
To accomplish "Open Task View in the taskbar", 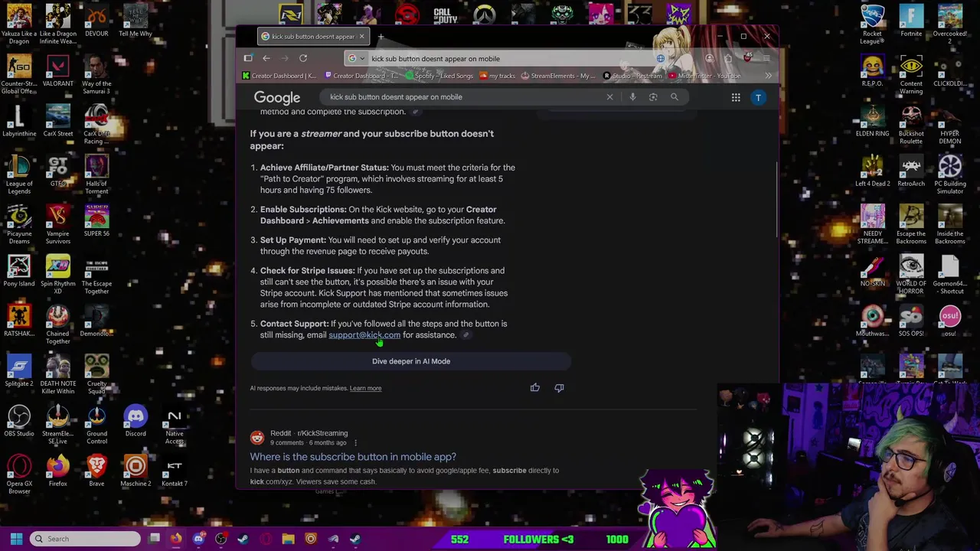I will coord(154,539).
